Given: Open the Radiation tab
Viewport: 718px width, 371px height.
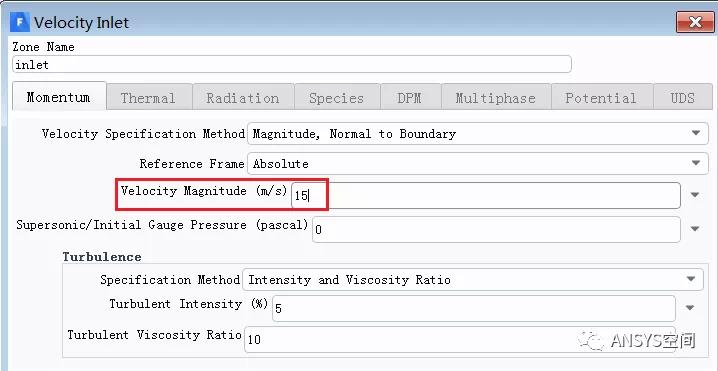Looking at the screenshot, I should pyautogui.click(x=243, y=98).
